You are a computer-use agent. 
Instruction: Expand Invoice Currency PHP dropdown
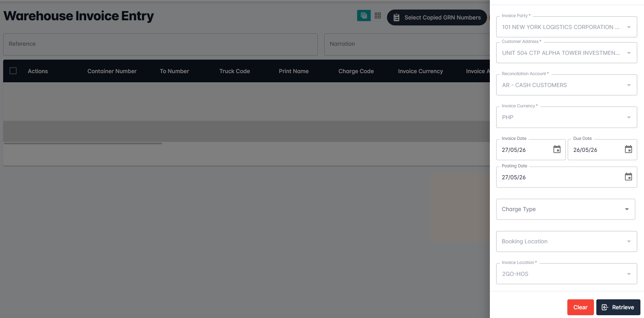pos(567,117)
